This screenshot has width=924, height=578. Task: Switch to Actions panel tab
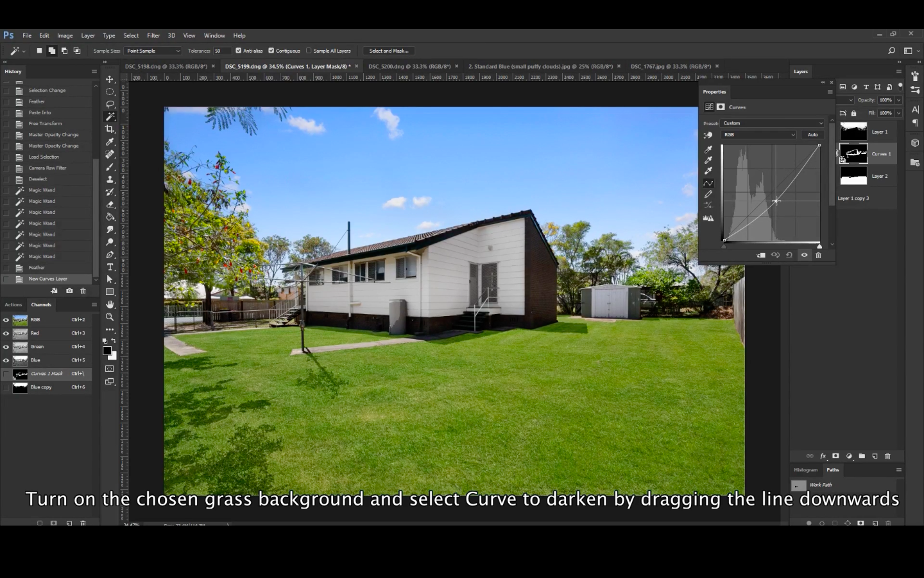[x=13, y=304]
